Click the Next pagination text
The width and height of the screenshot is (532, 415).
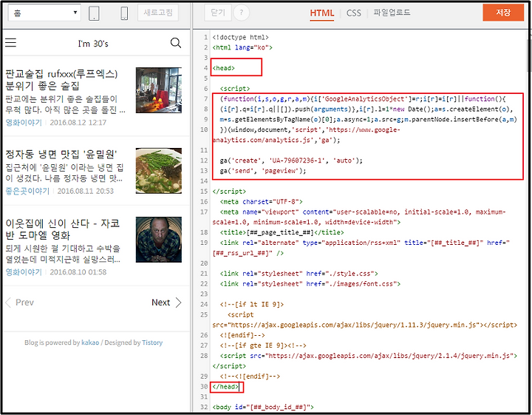click(x=160, y=303)
